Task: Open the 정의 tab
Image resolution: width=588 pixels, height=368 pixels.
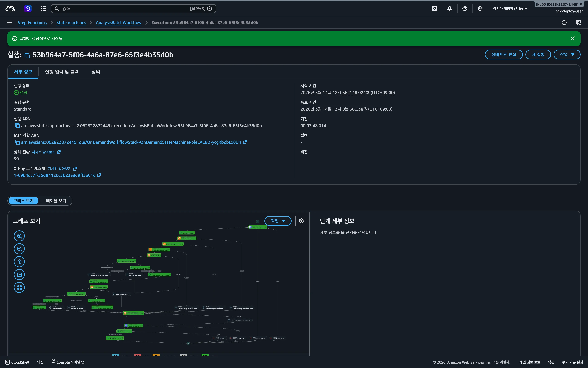Action: 96,72
